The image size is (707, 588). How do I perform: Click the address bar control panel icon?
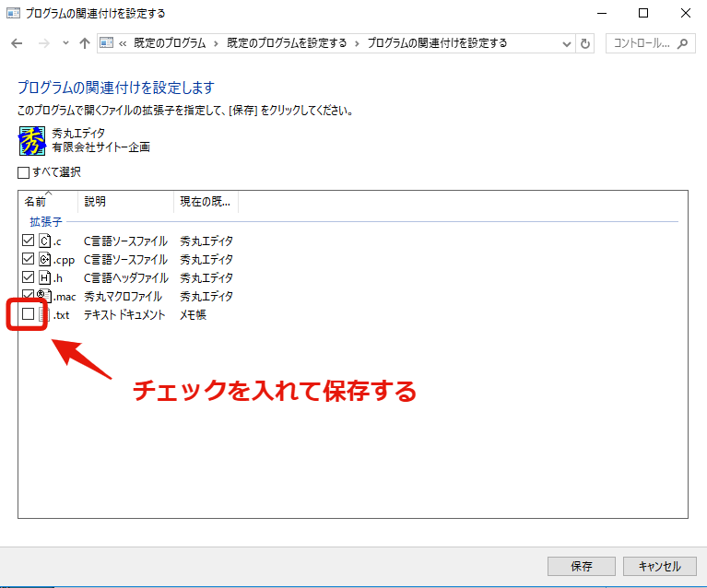107,42
